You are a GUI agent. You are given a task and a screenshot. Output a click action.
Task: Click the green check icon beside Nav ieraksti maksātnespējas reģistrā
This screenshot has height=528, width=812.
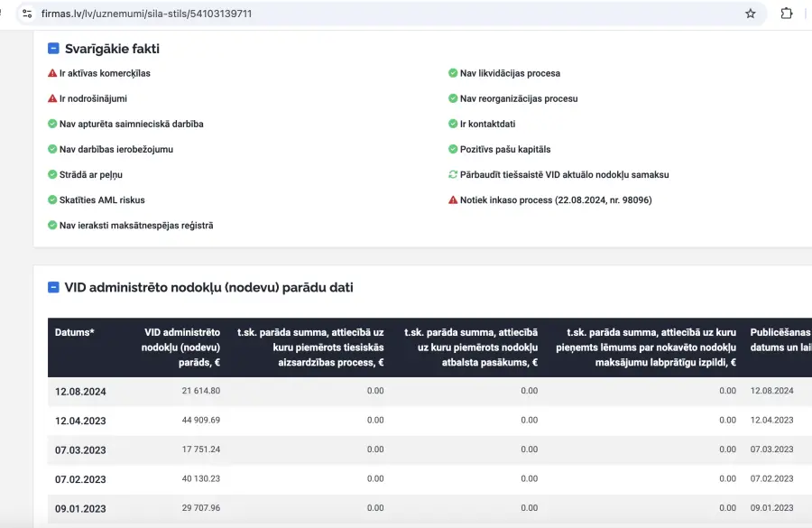click(x=52, y=226)
